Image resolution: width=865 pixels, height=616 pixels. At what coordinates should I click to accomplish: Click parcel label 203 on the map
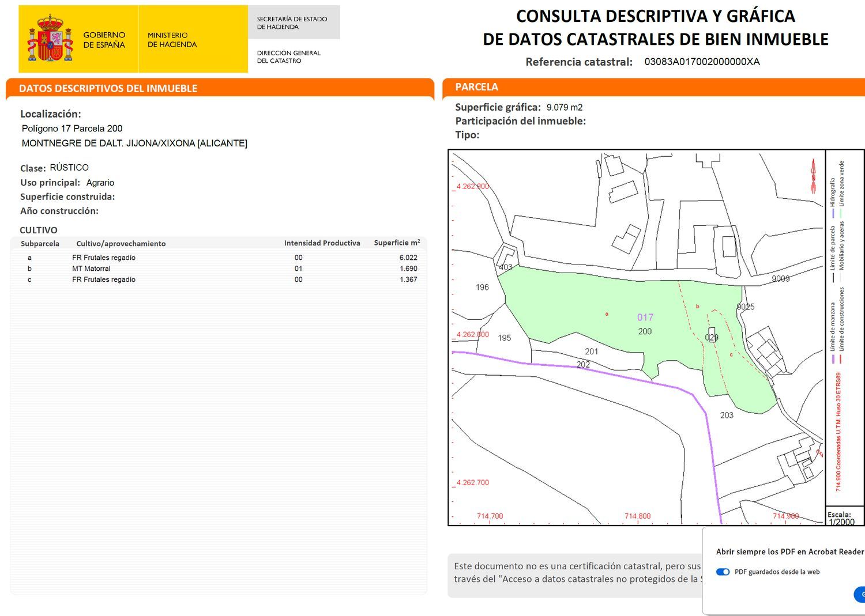click(727, 415)
